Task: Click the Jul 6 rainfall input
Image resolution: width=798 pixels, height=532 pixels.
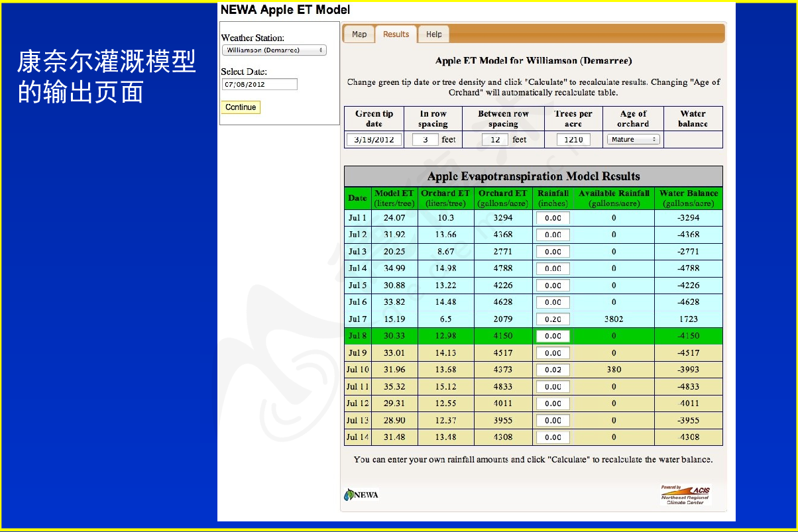Action: point(553,302)
